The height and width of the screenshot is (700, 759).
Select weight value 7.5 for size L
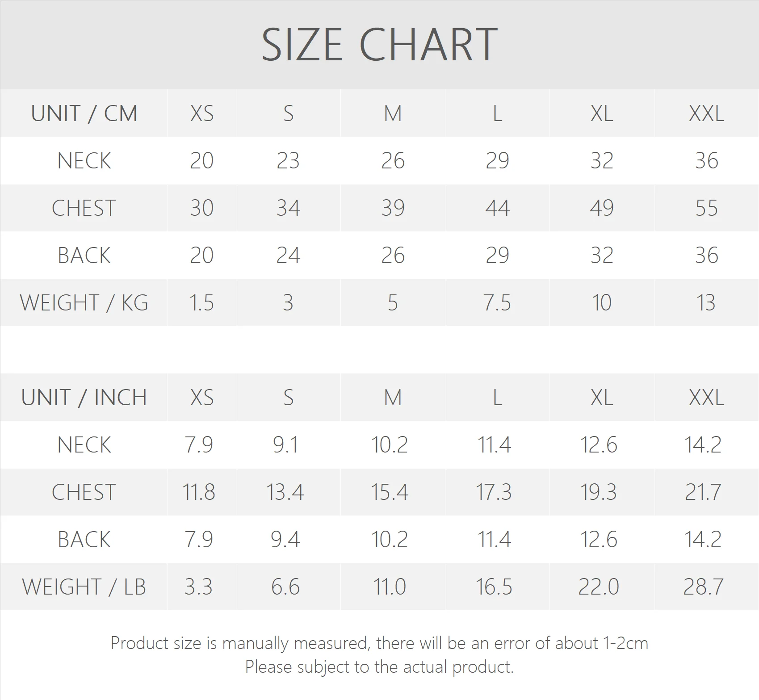pos(497,303)
